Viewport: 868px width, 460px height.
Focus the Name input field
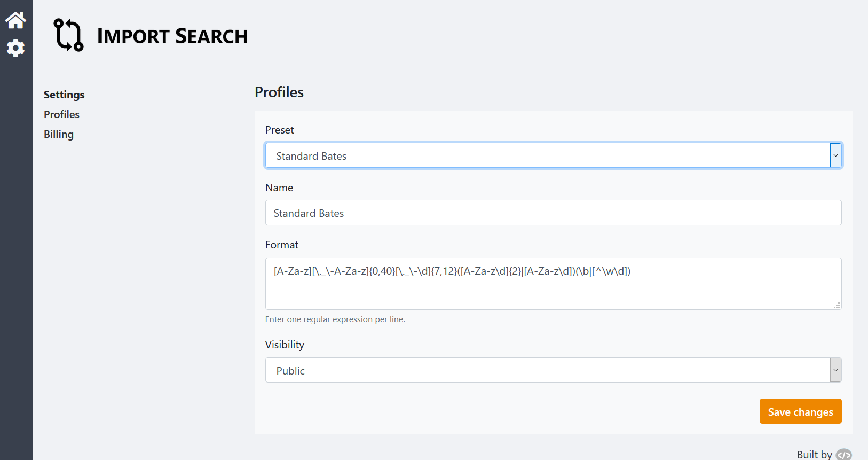pyautogui.click(x=553, y=213)
